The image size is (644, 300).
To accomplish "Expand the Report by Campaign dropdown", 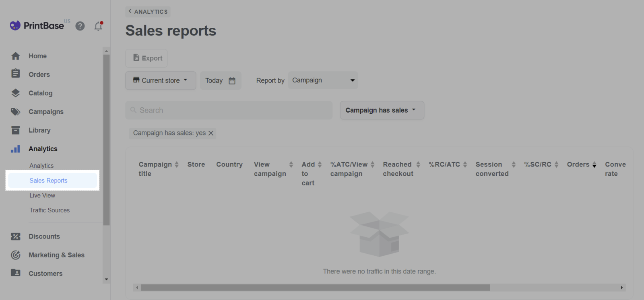I will [323, 80].
